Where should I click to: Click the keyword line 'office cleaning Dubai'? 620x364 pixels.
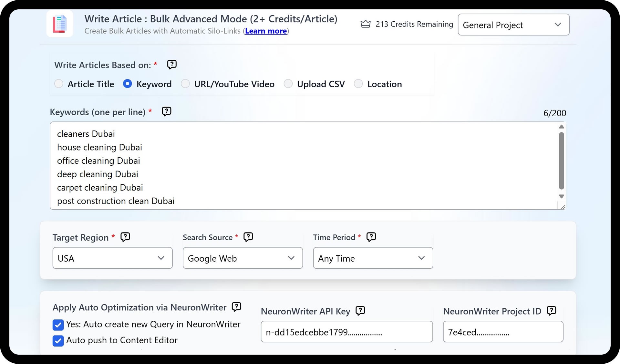click(x=98, y=161)
